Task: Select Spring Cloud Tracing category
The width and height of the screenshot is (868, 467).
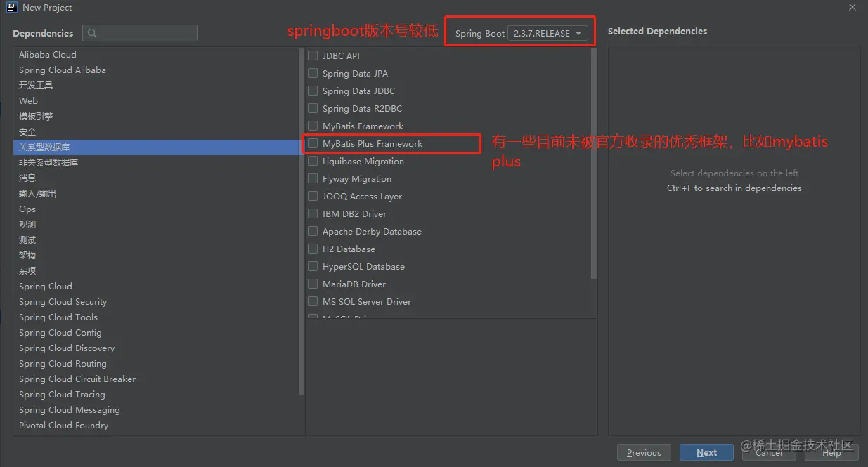Action: [x=156, y=394]
